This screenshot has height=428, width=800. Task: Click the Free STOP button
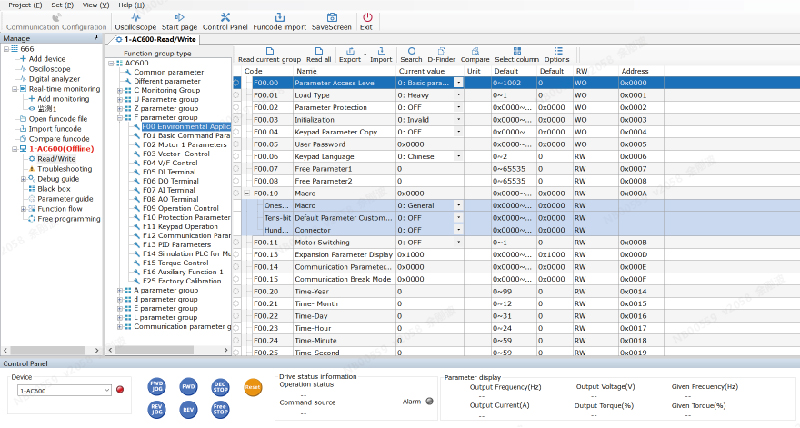tap(220, 410)
